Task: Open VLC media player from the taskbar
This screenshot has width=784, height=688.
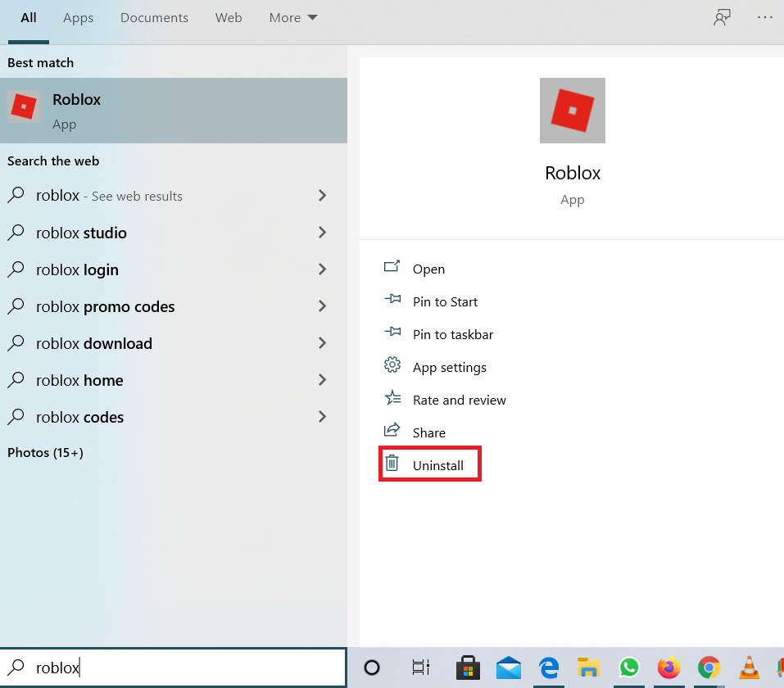Action: point(749,668)
